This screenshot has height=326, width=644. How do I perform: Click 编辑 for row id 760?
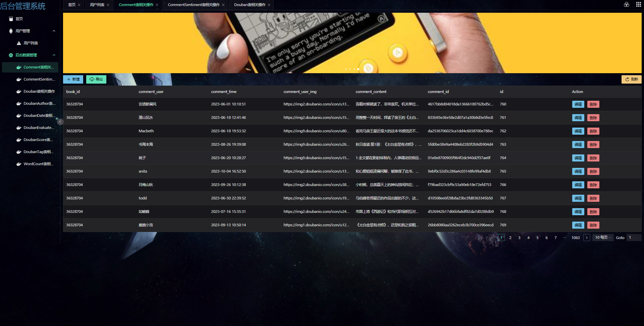tap(578, 104)
